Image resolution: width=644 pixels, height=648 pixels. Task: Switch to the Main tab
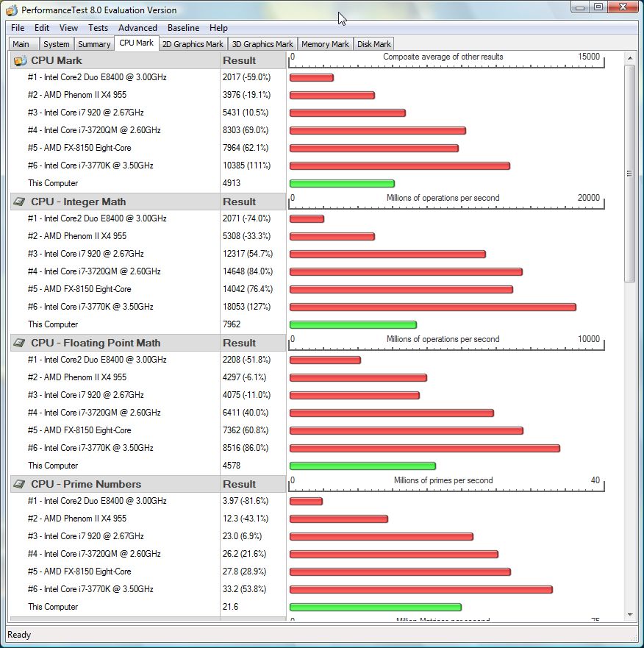(x=24, y=44)
